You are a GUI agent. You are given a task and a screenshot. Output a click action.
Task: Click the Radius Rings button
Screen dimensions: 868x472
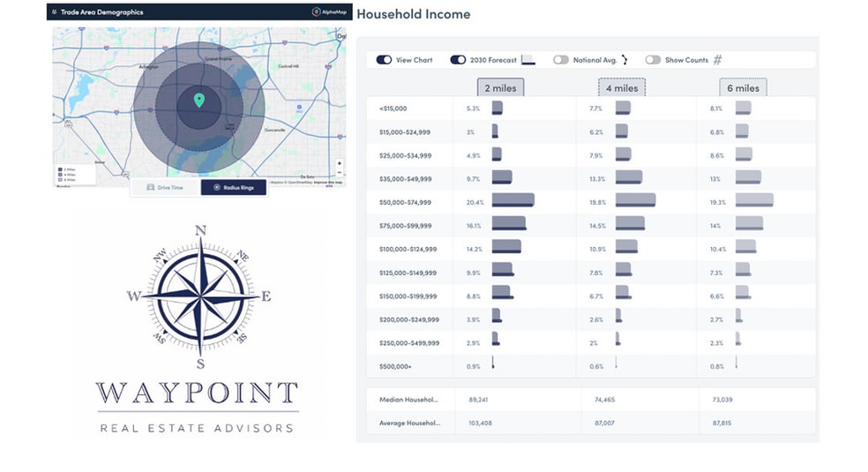(x=233, y=187)
